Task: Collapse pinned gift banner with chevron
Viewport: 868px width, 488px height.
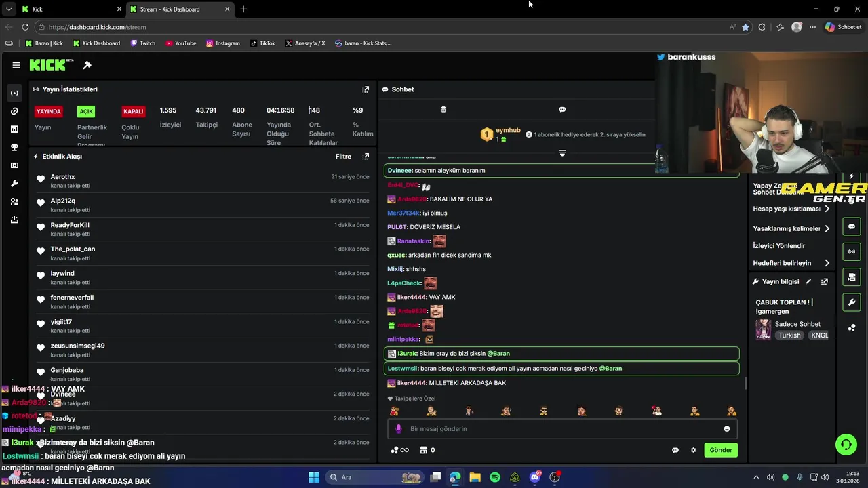Action: click(x=562, y=153)
